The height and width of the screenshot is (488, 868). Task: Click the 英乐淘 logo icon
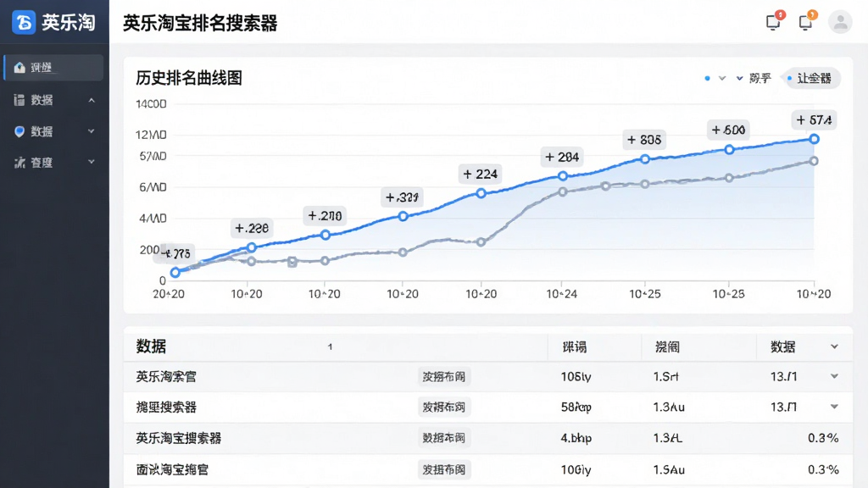click(x=24, y=22)
